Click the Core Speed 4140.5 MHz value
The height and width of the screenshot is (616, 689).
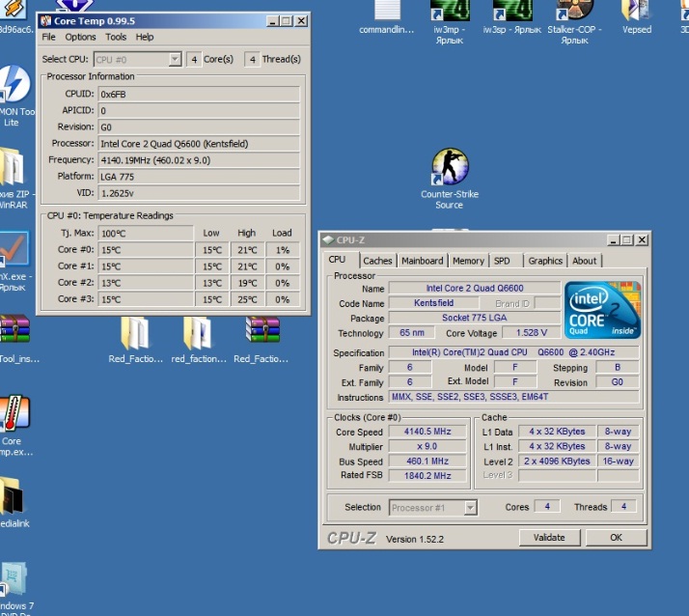tap(427, 432)
